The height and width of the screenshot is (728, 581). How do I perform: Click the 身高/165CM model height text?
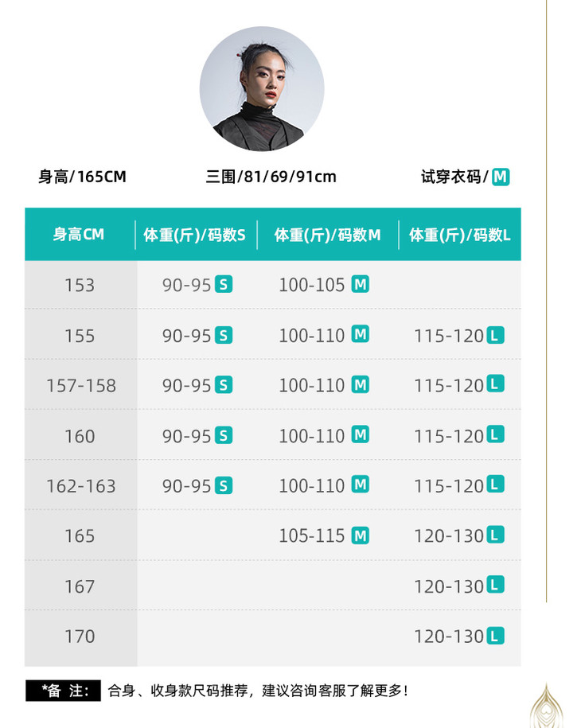(82, 177)
